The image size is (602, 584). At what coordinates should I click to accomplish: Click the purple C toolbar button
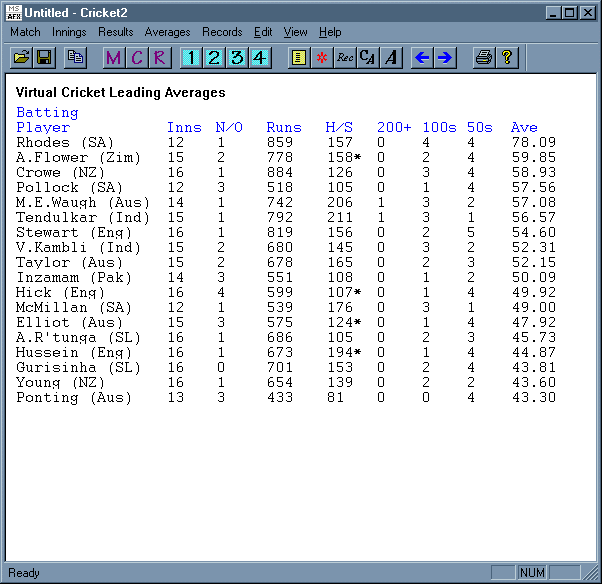136,58
